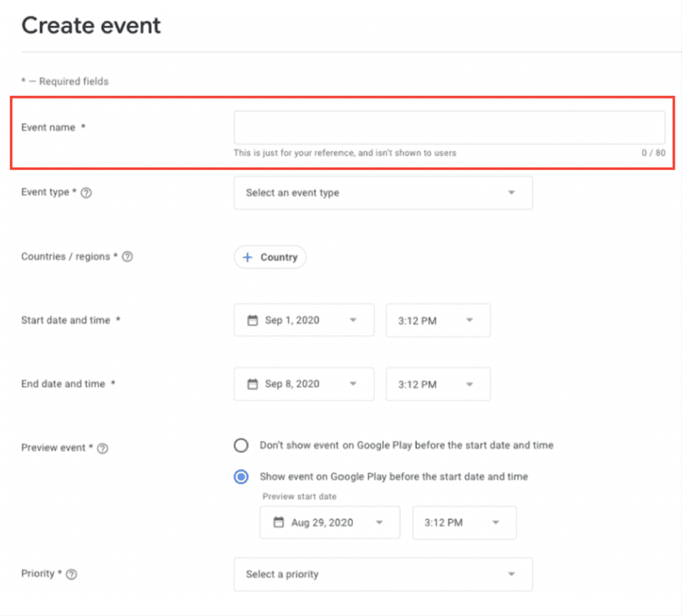
Task: Select show event on Google Play before start
Action: pyautogui.click(x=241, y=477)
